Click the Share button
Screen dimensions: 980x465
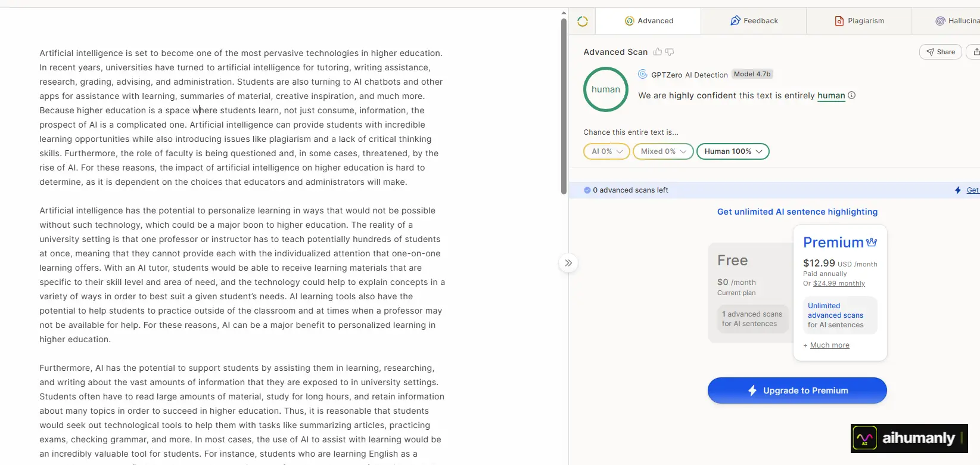941,52
